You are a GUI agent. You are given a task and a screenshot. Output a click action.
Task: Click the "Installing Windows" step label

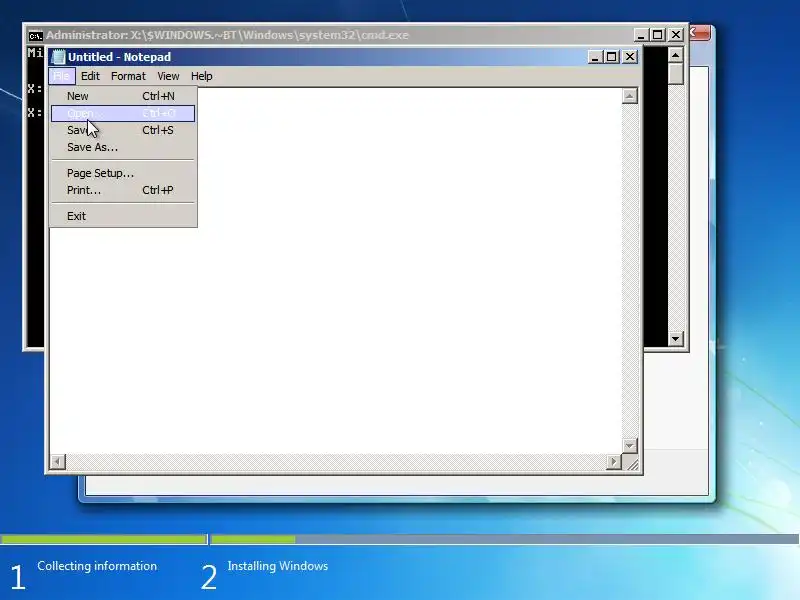278,566
